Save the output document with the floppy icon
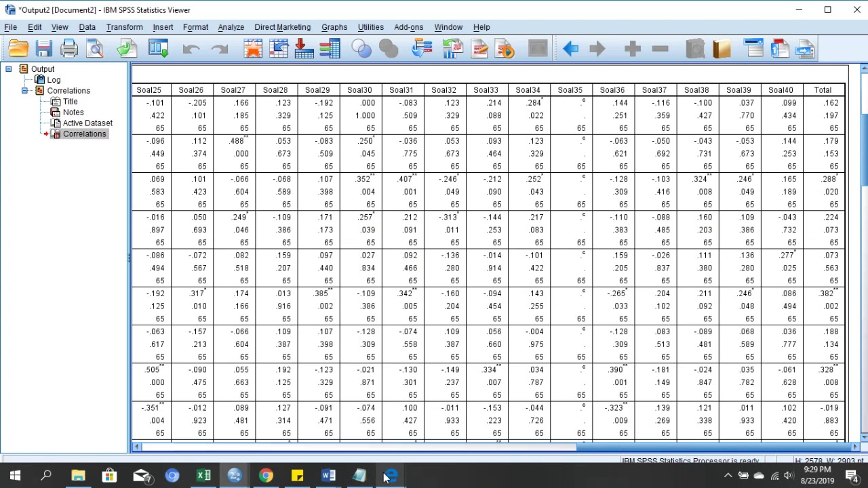Viewport: 868px width, 488px height. 44,48
